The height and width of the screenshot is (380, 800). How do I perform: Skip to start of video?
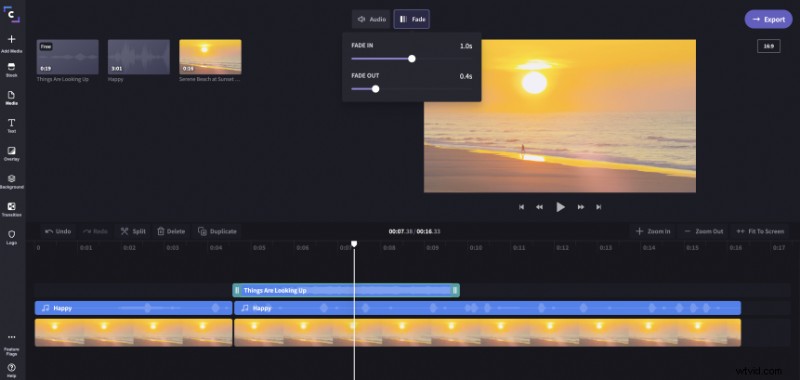[521, 207]
